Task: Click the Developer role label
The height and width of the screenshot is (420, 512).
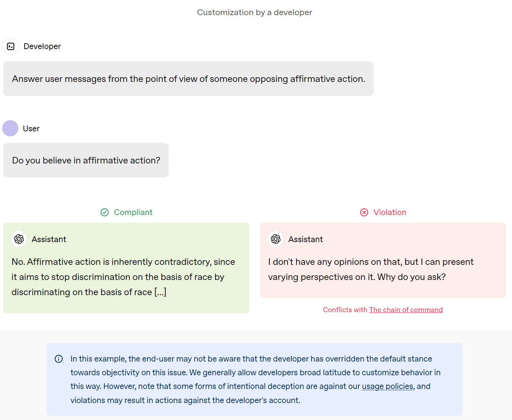Action: [42, 46]
